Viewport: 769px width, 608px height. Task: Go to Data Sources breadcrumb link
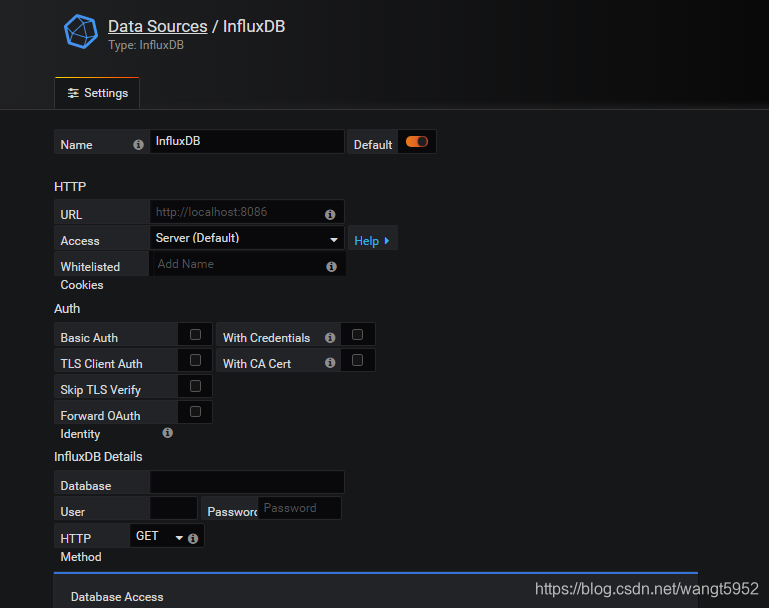(x=157, y=26)
